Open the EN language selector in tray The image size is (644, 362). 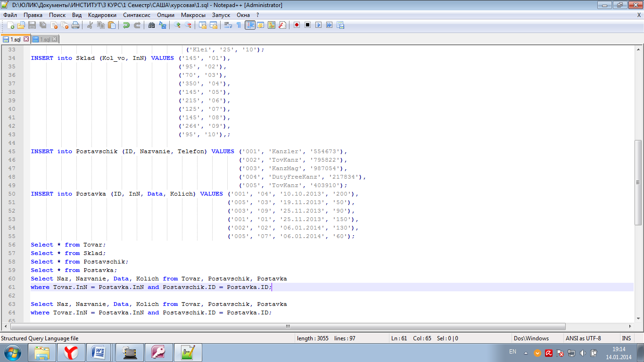coord(512,352)
